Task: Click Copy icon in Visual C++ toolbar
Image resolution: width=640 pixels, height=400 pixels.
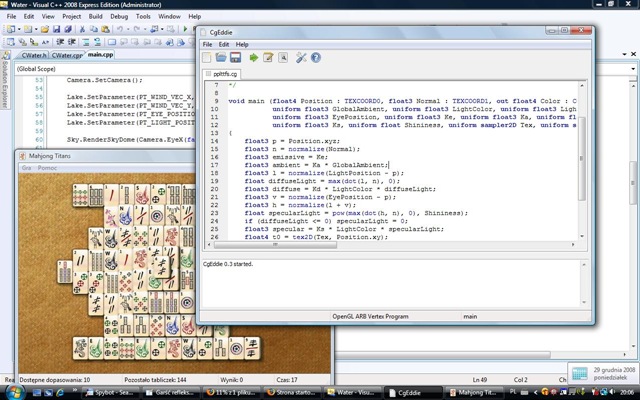Action: (x=93, y=29)
